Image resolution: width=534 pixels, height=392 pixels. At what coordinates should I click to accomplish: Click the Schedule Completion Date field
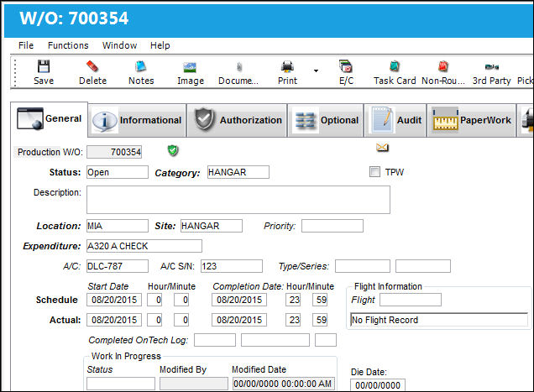[239, 300]
